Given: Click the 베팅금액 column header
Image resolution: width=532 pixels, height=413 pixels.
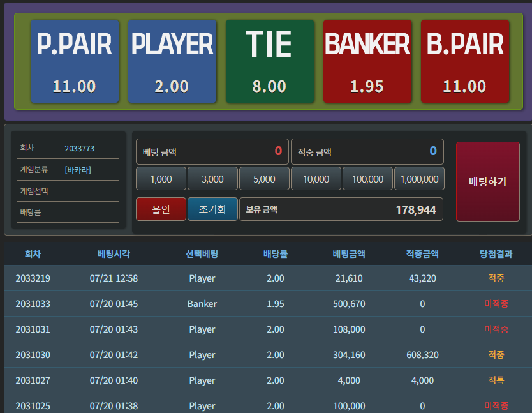Looking at the screenshot, I should (x=349, y=253).
